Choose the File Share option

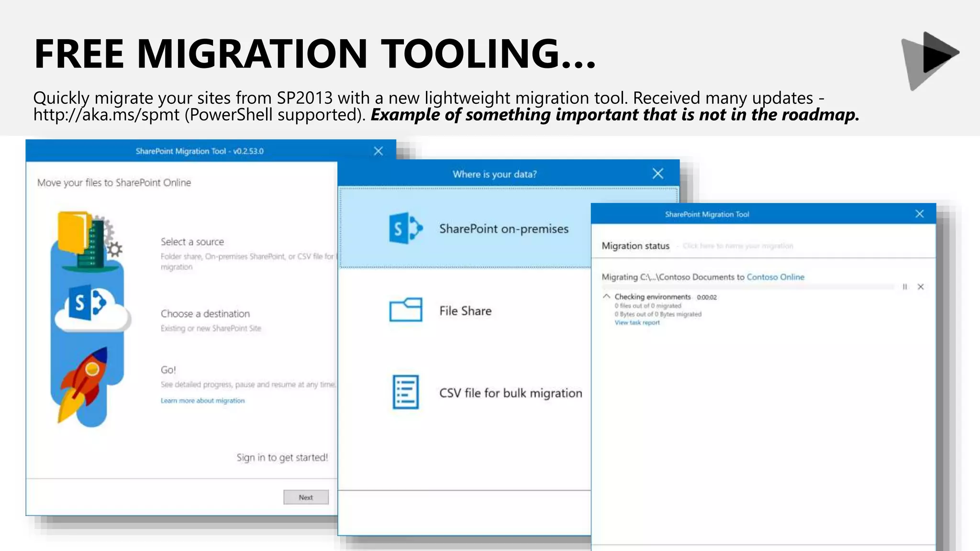[x=465, y=311]
